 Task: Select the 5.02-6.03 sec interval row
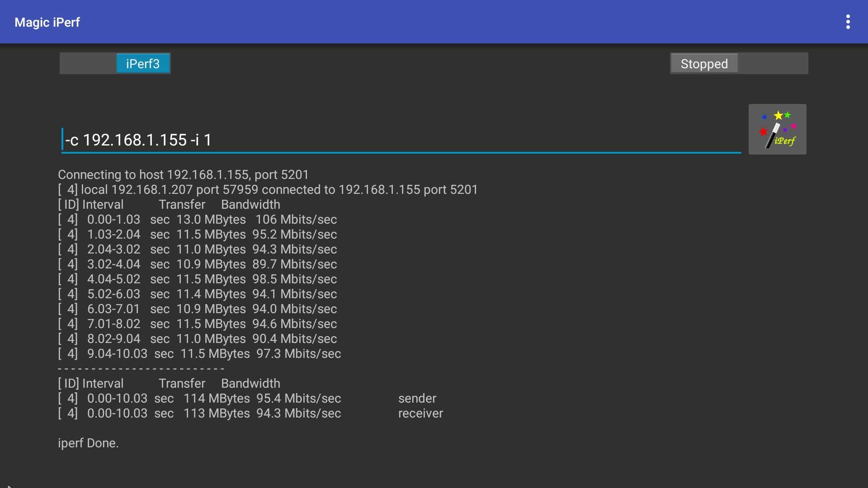click(x=198, y=294)
